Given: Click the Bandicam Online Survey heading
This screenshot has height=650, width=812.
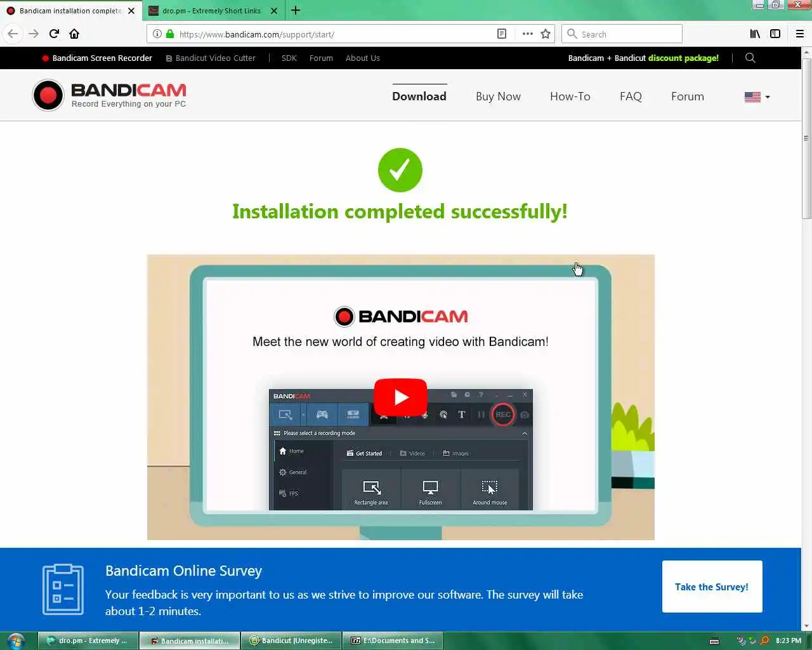Looking at the screenshot, I should pos(183,571).
